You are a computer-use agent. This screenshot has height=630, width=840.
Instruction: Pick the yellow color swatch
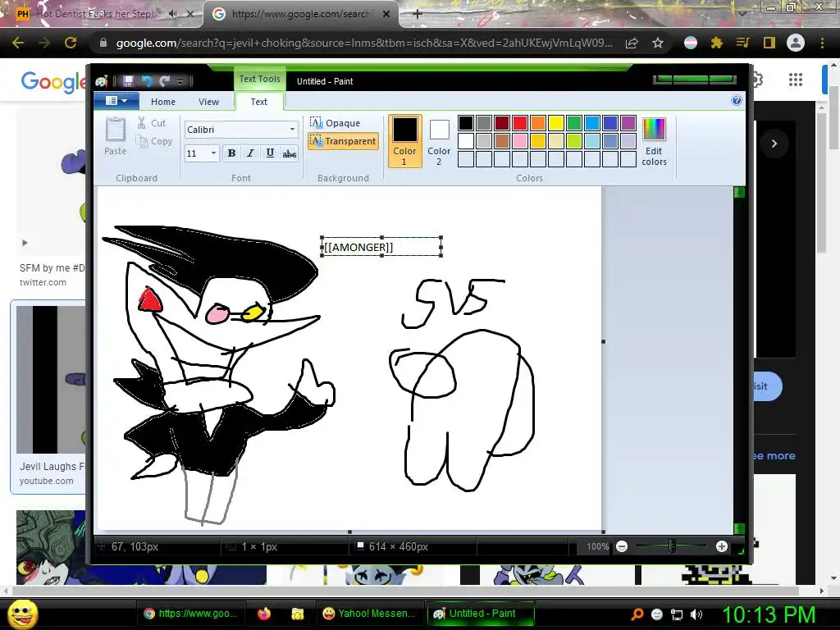coord(555,123)
